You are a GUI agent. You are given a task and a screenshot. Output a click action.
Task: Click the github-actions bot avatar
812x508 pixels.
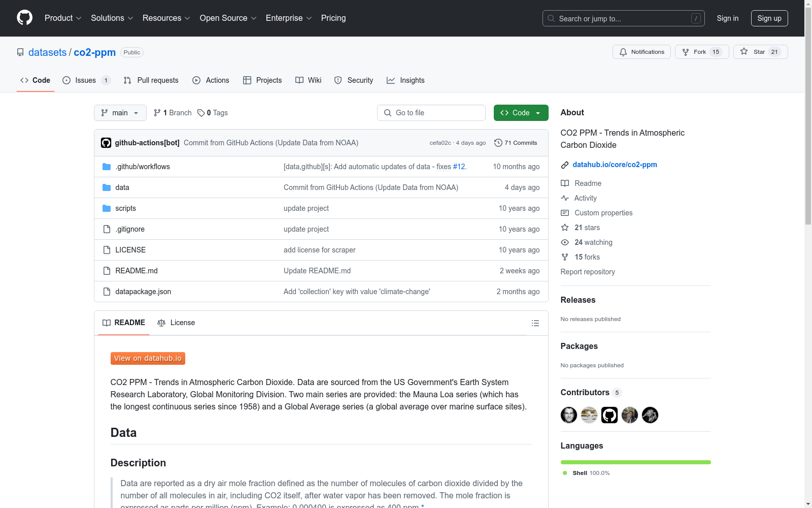coord(106,143)
